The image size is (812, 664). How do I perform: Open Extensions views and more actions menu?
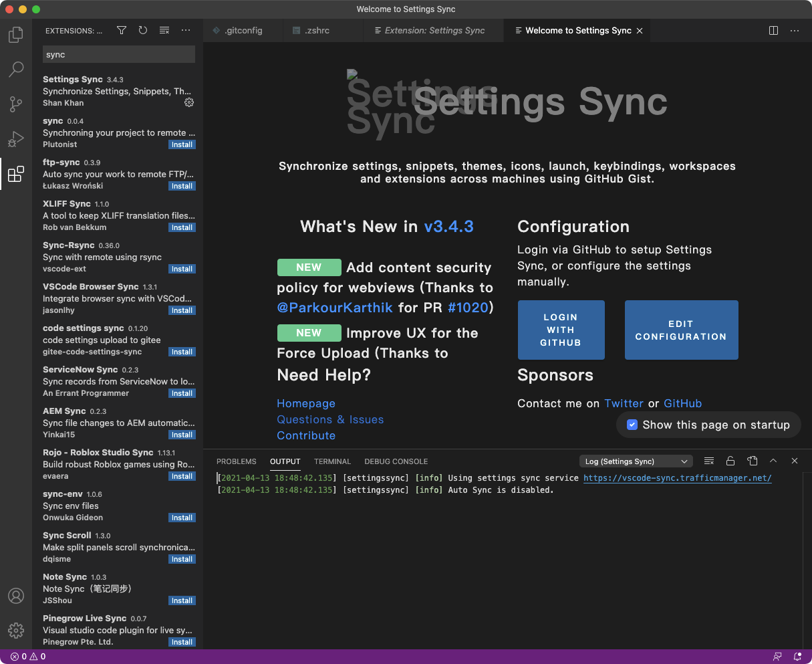pyautogui.click(x=186, y=30)
